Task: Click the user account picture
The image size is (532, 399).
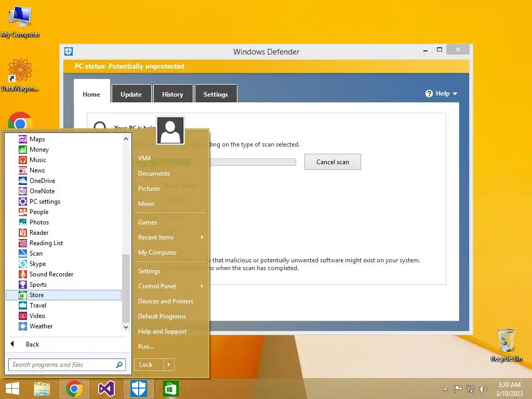Action: [x=170, y=130]
